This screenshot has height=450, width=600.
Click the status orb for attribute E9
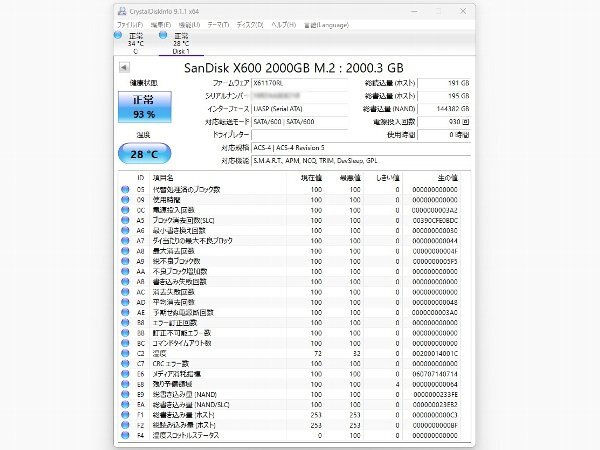point(125,394)
